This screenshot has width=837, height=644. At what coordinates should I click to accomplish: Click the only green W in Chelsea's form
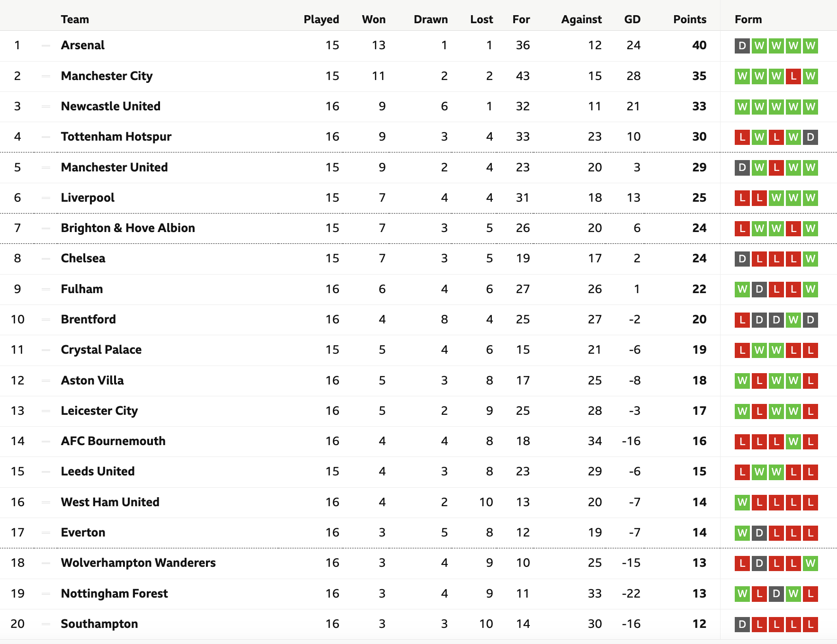(810, 259)
